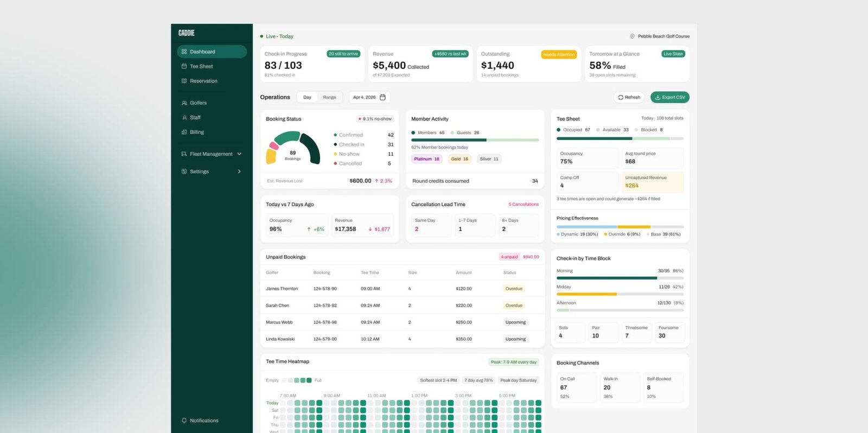The width and height of the screenshot is (868, 433).
Task: Expand the Settings arrow in the sidebar
Action: pyautogui.click(x=239, y=171)
